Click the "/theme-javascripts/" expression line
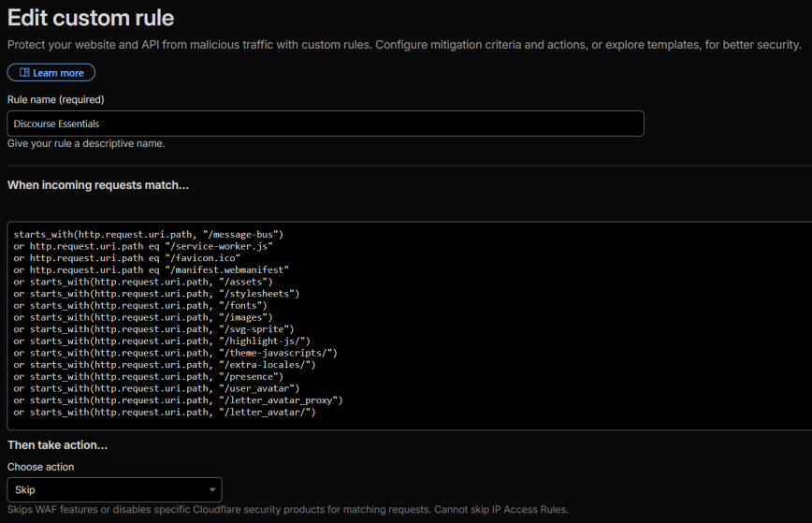The height and width of the screenshot is (523, 812). [175, 353]
